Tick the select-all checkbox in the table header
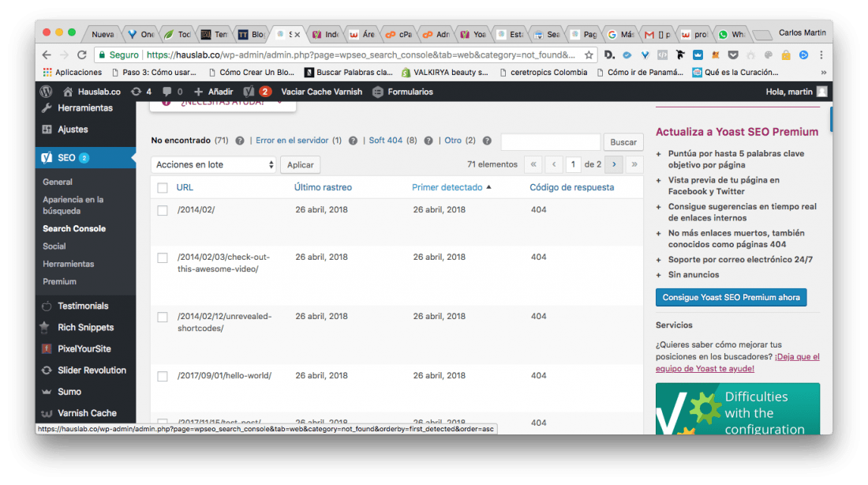Screen dimensions: 868x485 (x=163, y=188)
